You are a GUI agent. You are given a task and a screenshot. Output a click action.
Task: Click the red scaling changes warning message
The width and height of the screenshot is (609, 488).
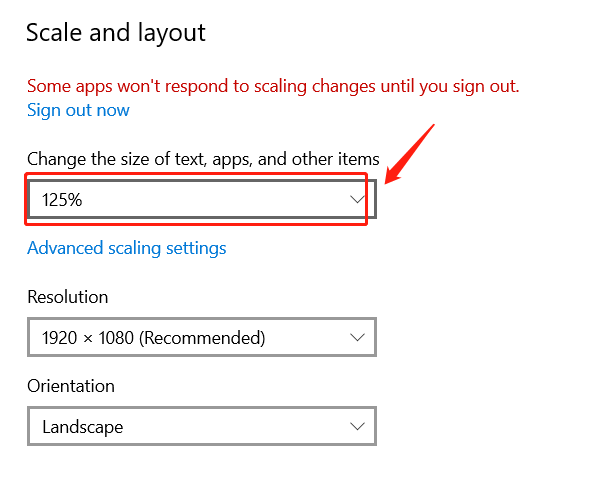pos(273,85)
